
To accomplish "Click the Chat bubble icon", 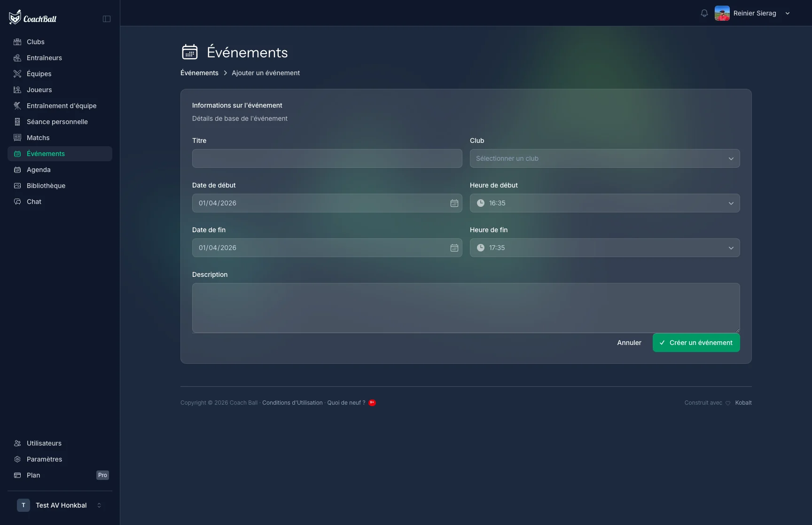I will tap(17, 202).
